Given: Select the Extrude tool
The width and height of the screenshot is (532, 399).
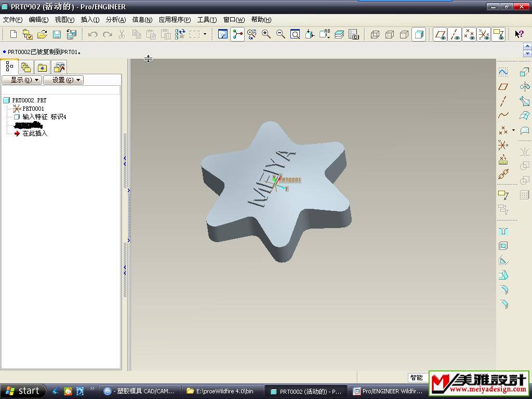Looking at the screenshot, I should pos(525,72).
